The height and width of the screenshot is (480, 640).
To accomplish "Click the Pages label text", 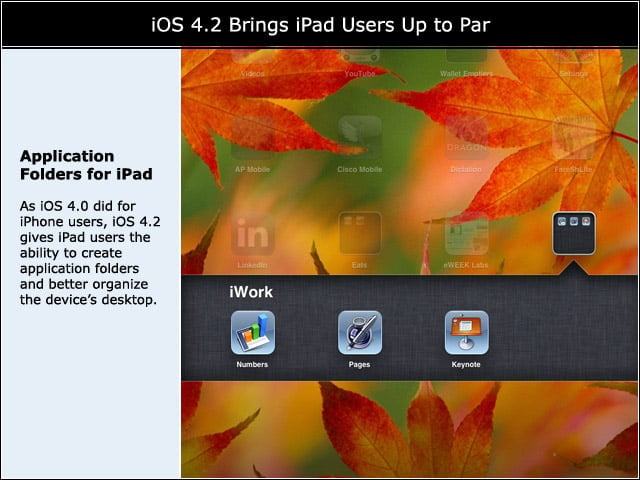I will coord(359,364).
